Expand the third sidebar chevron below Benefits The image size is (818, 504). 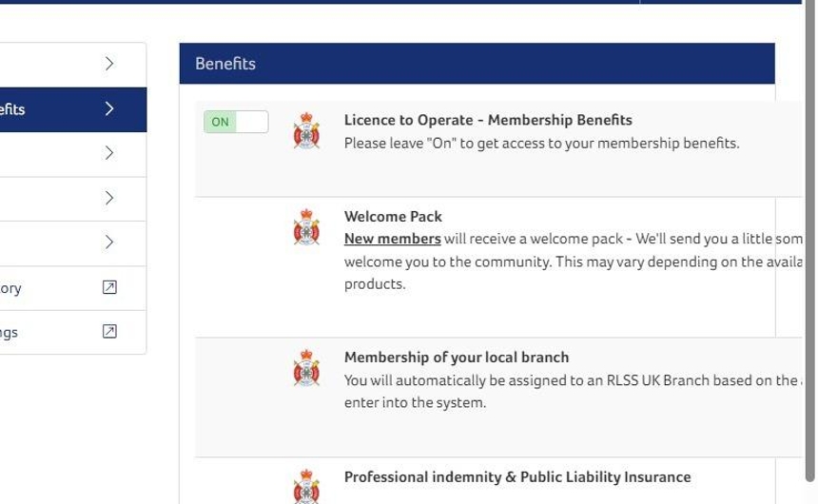click(109, 242)
